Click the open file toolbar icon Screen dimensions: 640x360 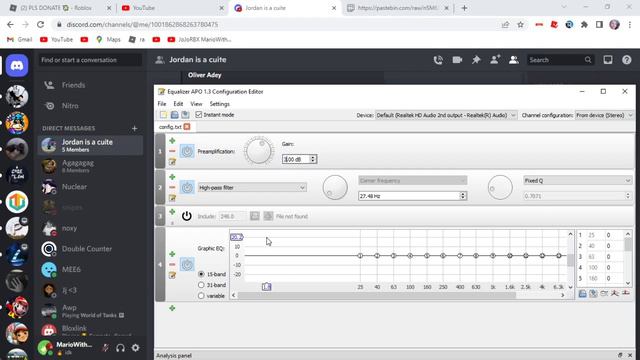click(x=175, y=115)
